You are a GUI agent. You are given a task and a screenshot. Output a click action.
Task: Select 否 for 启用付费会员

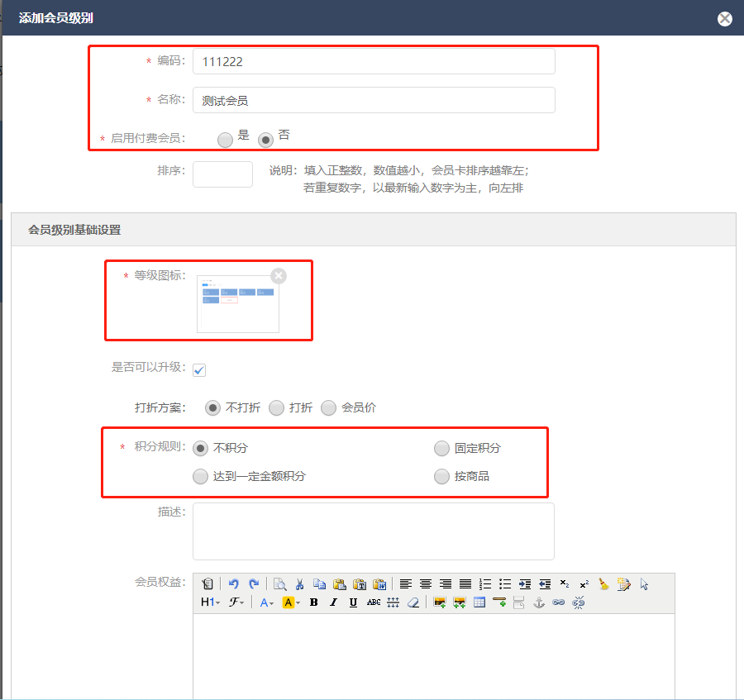[x=265, y=140]
